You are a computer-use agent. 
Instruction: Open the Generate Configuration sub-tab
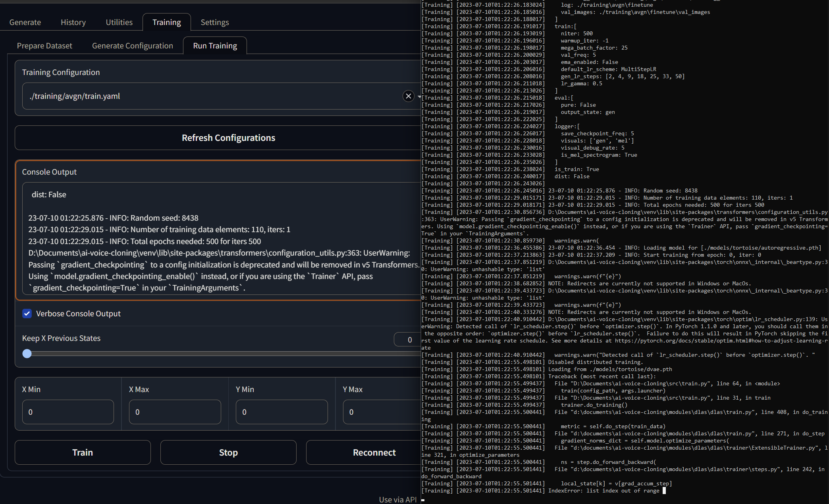133,46
